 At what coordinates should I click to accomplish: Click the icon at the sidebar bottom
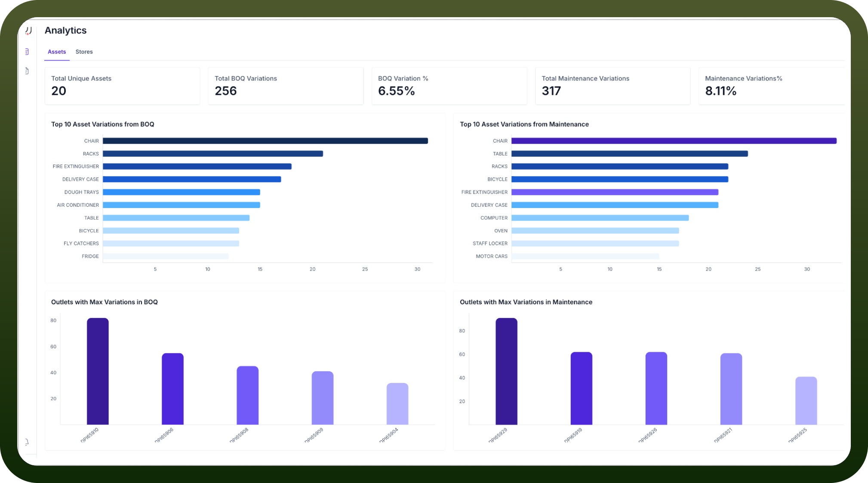tap(27, 442)
